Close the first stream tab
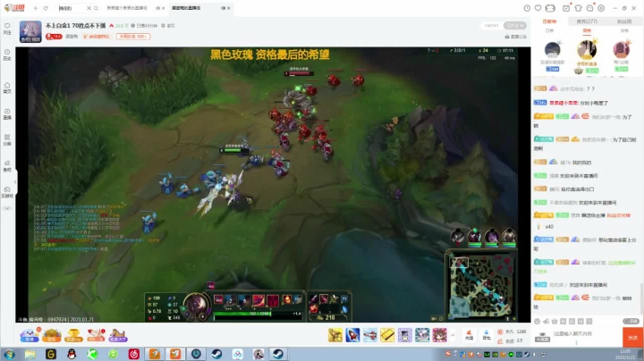This screenshot has width=644, height=361. pos(164,8)
